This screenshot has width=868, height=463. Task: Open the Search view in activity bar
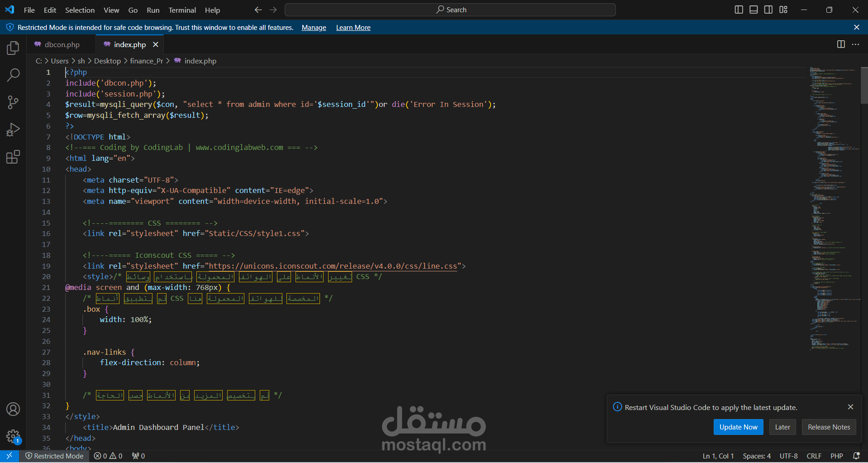pos(13,75)
